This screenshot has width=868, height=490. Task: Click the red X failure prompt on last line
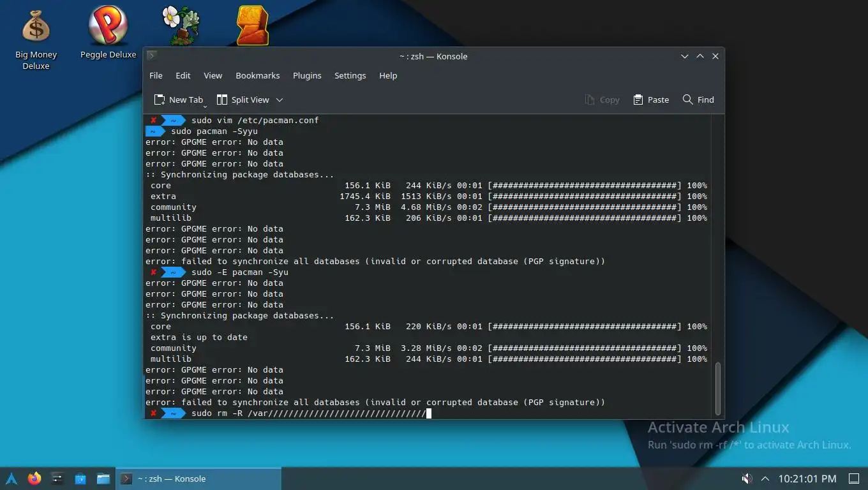click(153, 413)
